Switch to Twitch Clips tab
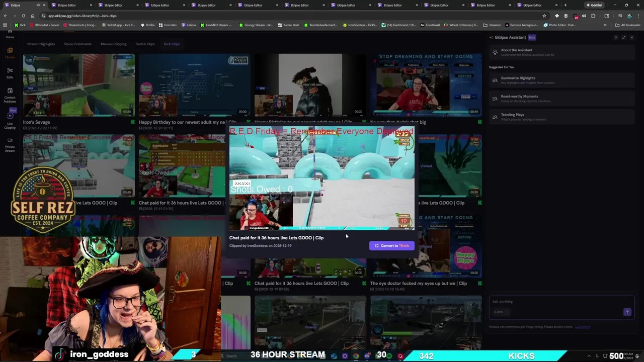This screenshot has height=362, width=644. 145,44
